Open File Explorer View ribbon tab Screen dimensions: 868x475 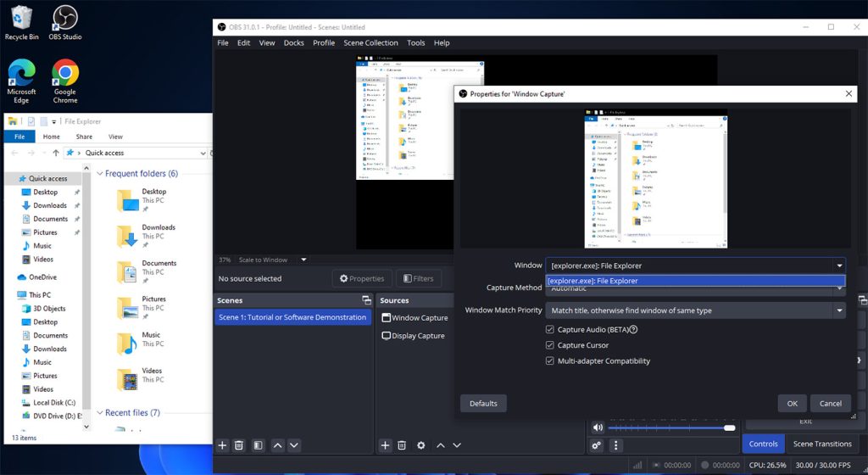tap(115, 137)
